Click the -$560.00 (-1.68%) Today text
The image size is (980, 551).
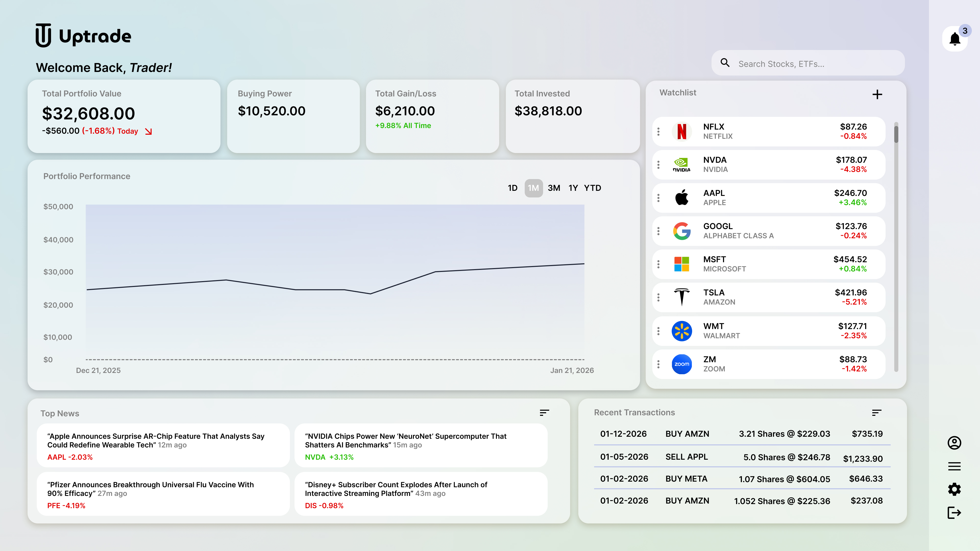[x=90, y=131]
